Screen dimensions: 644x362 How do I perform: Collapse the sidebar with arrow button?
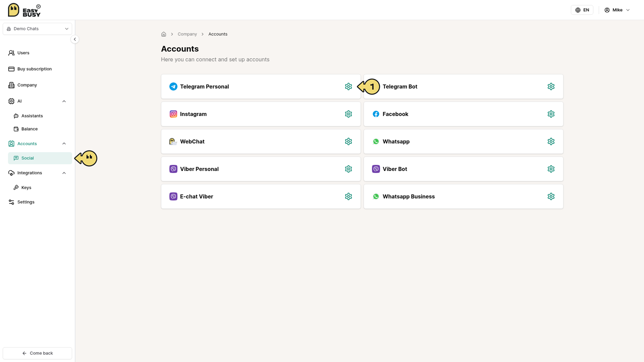[x=75, y=39]
